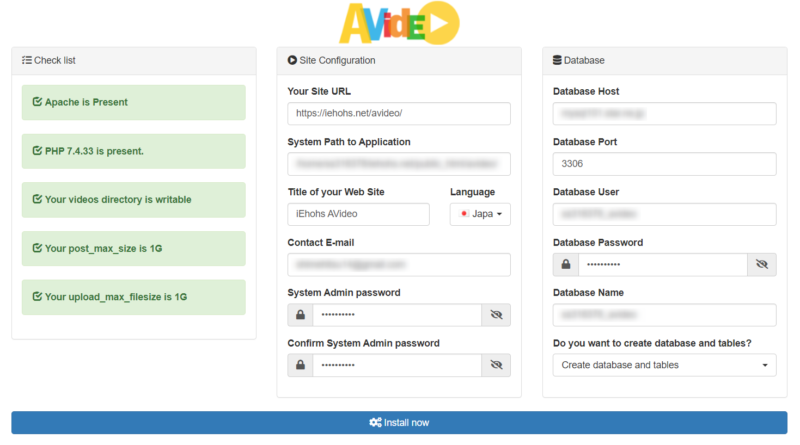Focus the System Path to Application field

point(399,164)
